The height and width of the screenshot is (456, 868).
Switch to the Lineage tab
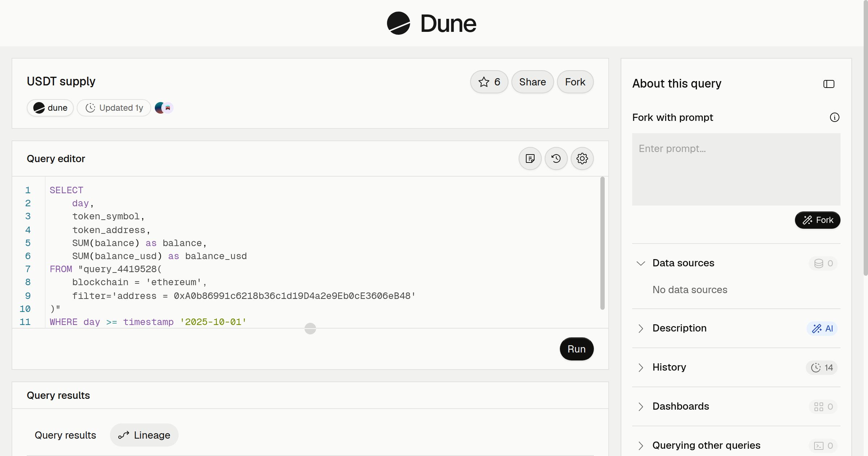144,435
